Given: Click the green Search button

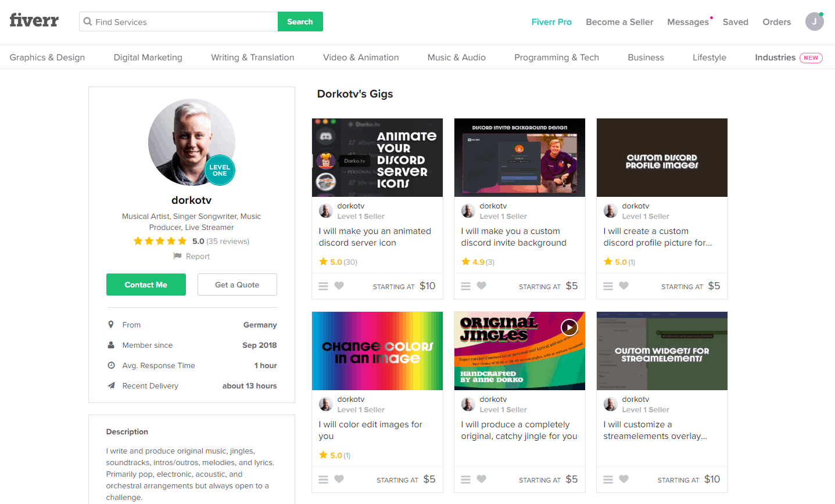Looking at the screenshot, I should click(300, 21).
